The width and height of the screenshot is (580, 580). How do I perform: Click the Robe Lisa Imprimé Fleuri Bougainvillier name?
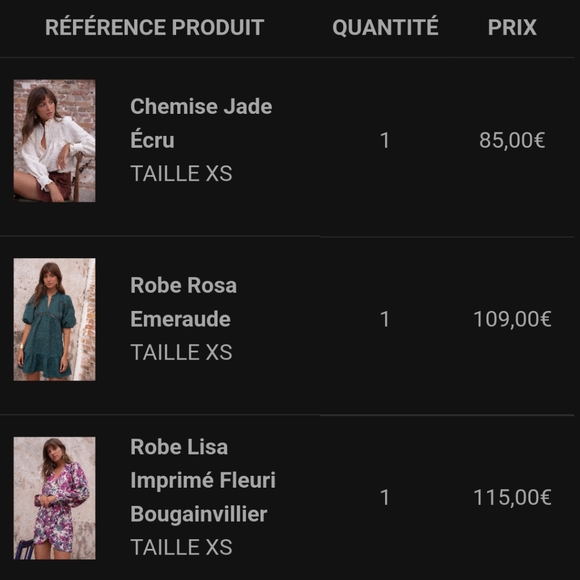(x=203, y=480)
